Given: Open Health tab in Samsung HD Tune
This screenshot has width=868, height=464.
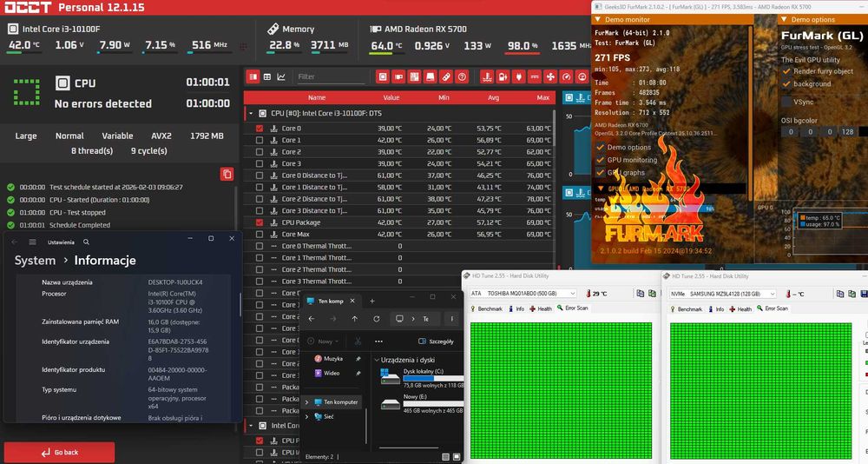Looking at the screenshot, I should pos(740,309).
